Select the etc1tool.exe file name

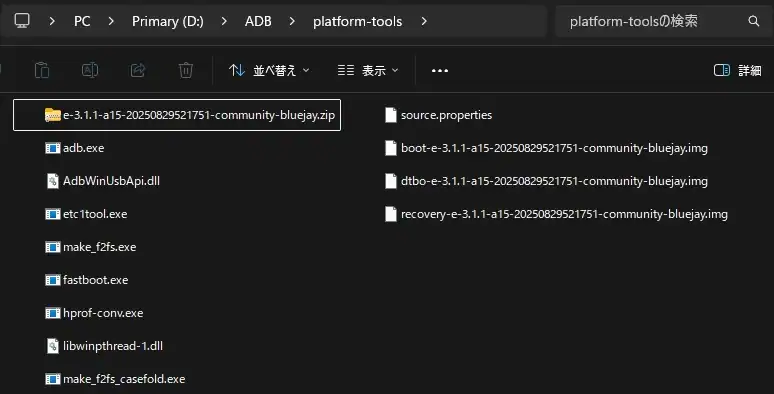pos(95,214)
